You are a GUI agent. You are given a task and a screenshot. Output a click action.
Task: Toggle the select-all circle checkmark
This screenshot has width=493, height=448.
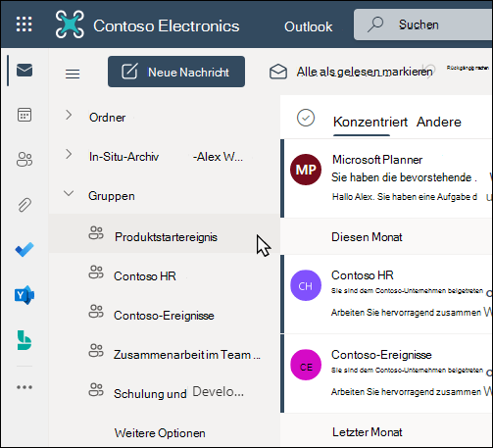[306, 118]
